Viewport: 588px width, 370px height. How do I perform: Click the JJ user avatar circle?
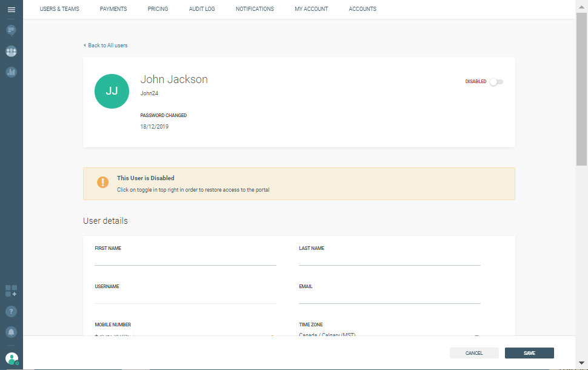(x=112, y=91)
